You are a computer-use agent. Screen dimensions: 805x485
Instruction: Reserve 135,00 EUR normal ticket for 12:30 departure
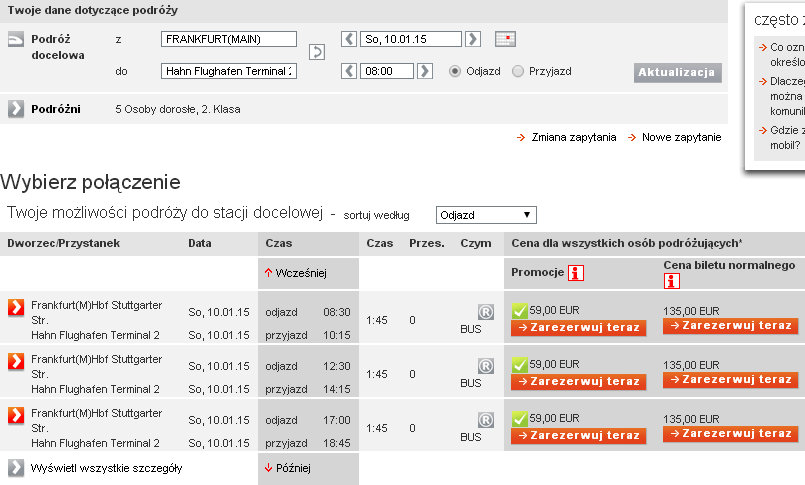731,379
